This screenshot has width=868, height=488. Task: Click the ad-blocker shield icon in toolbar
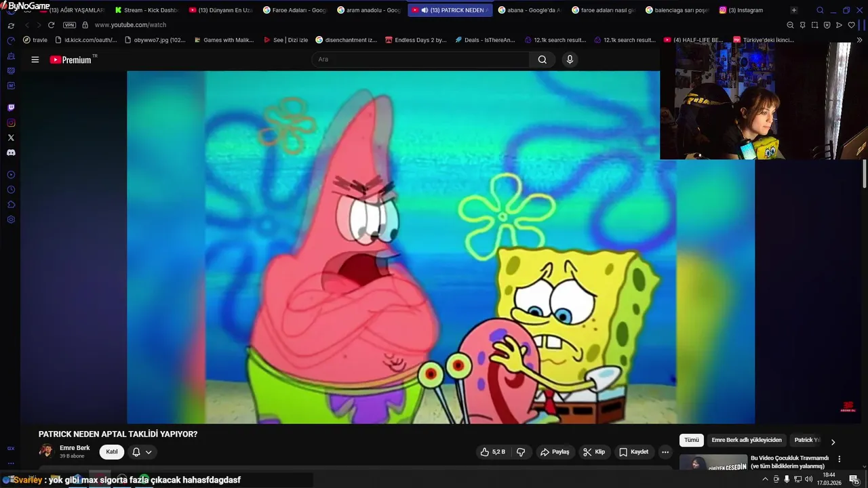(x=827, y=25)
